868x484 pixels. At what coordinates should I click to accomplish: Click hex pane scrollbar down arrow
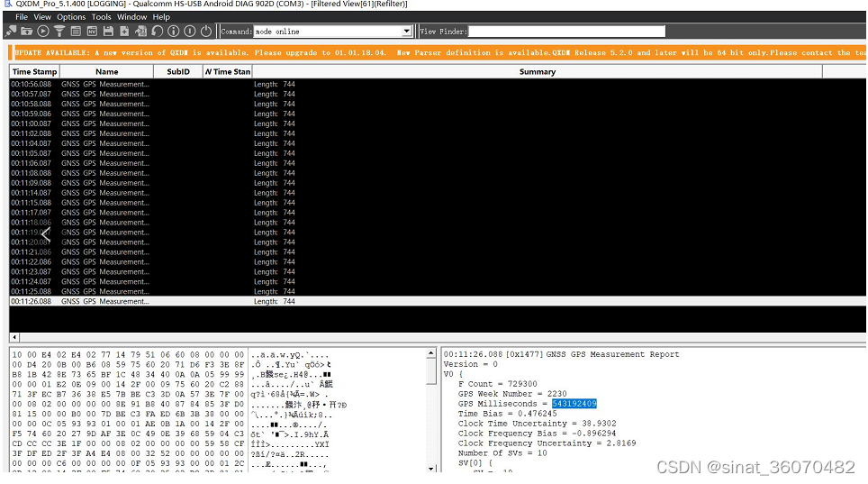tap(431, 469)
